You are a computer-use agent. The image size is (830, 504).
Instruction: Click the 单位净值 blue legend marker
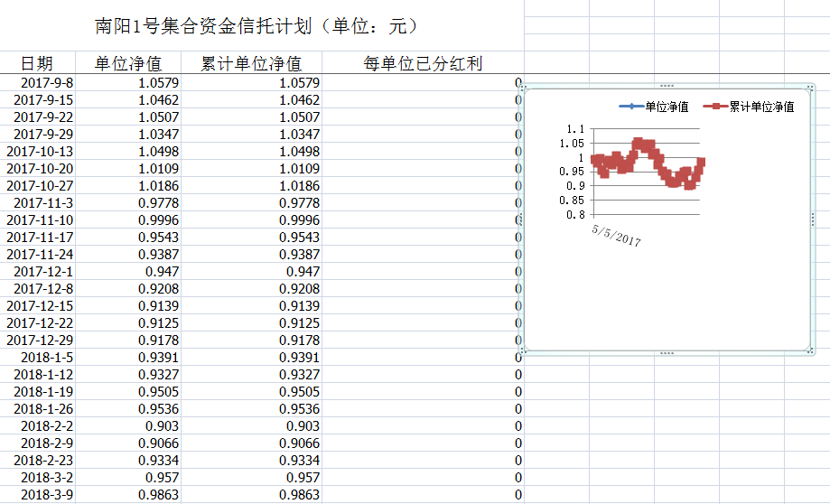pyautogui.click(x=629, y=107)
